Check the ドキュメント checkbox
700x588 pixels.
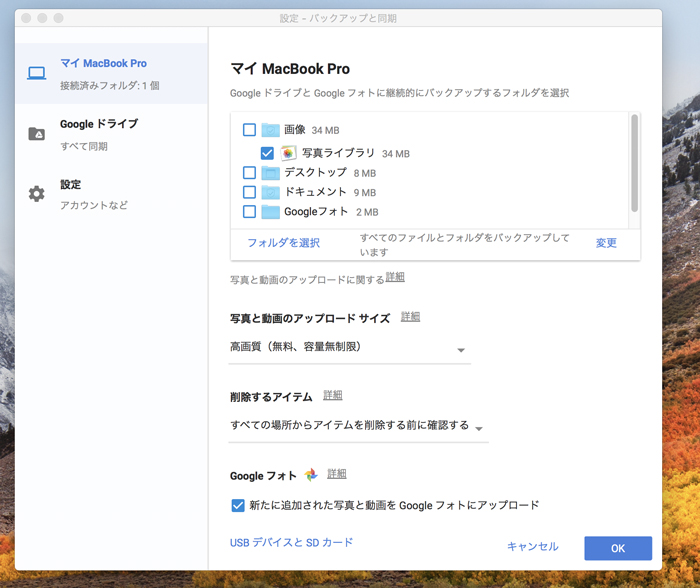[249, 192]
